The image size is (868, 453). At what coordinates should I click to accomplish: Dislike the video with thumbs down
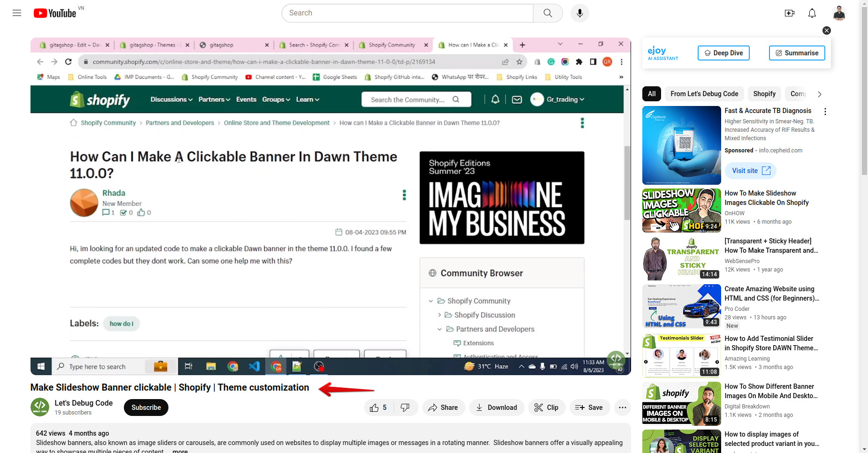pos(405,408)
